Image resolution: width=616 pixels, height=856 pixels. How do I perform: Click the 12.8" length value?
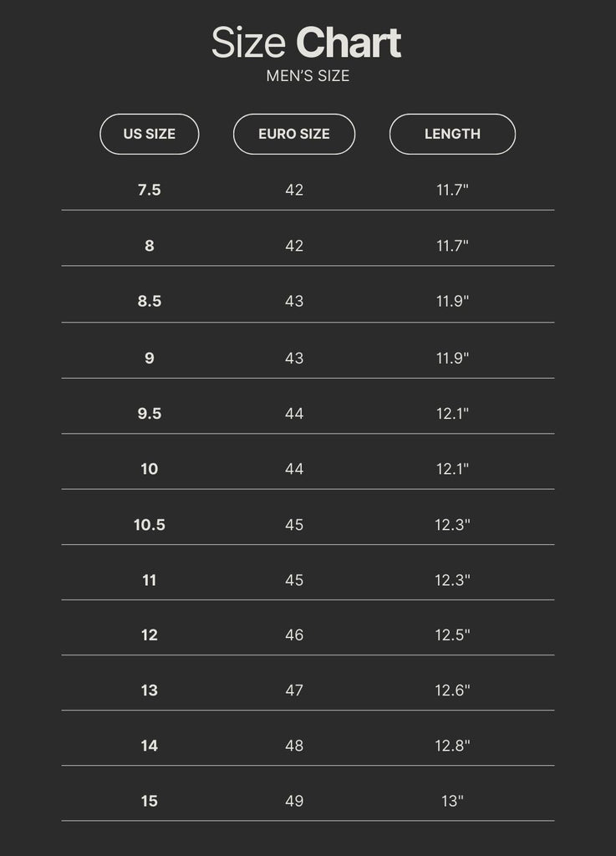(x=452, y=746)
